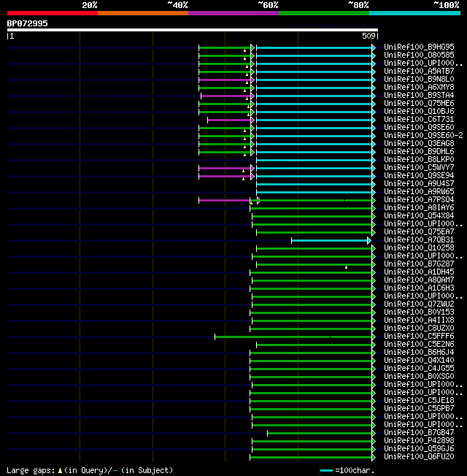The height and width of the screenshot is (476, 467).
Task: Select the UniRef100_B0XSG0 label
Action: click(x=419, y=377)
